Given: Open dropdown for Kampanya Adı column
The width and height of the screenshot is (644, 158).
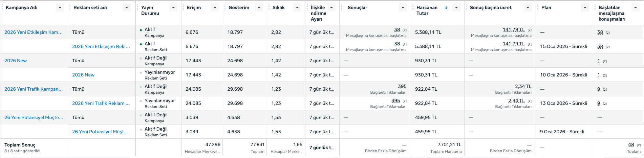Looking at the screenshot, I should 60,7.
